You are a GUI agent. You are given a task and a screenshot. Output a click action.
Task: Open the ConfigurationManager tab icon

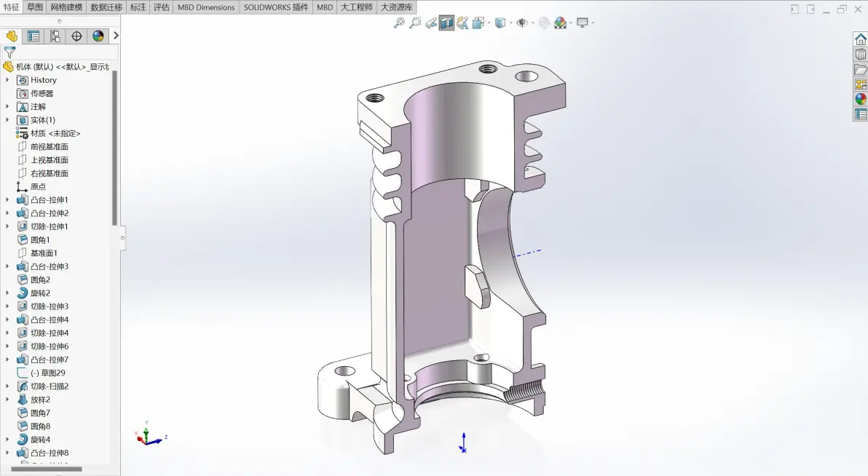point(55,36)
